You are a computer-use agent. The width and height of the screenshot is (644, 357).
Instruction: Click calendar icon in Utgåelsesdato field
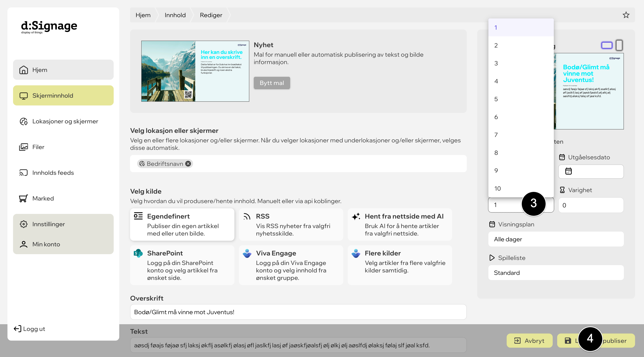[569, 171]
